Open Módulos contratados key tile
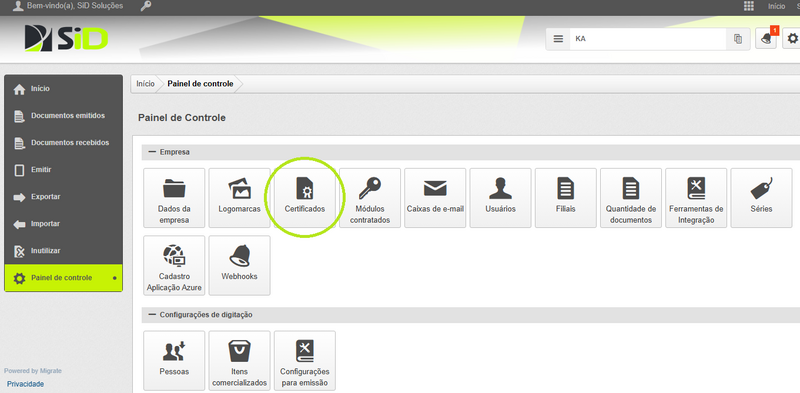 click(x=370, y=198)
